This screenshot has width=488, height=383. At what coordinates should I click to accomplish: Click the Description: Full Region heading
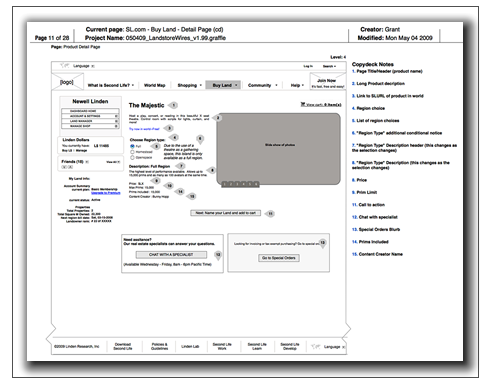click(149, 166)
